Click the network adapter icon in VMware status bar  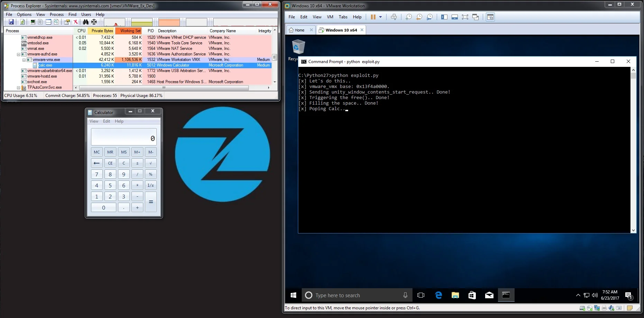[597, 308]
